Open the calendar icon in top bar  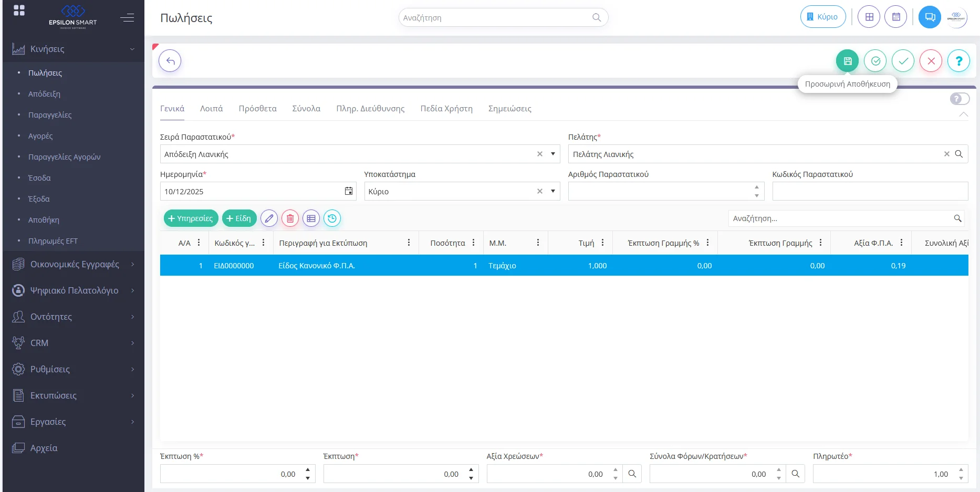(x=895, y=17)
